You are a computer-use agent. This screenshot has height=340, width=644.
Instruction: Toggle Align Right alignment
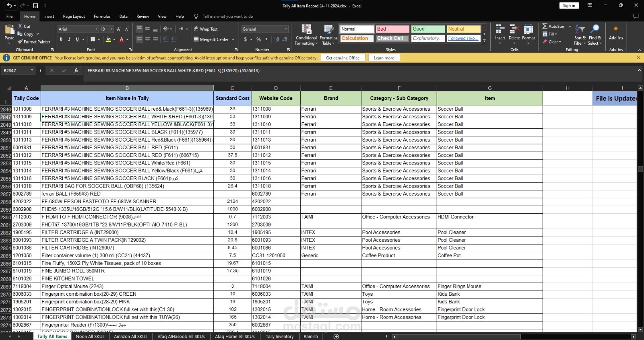[155, 39]
